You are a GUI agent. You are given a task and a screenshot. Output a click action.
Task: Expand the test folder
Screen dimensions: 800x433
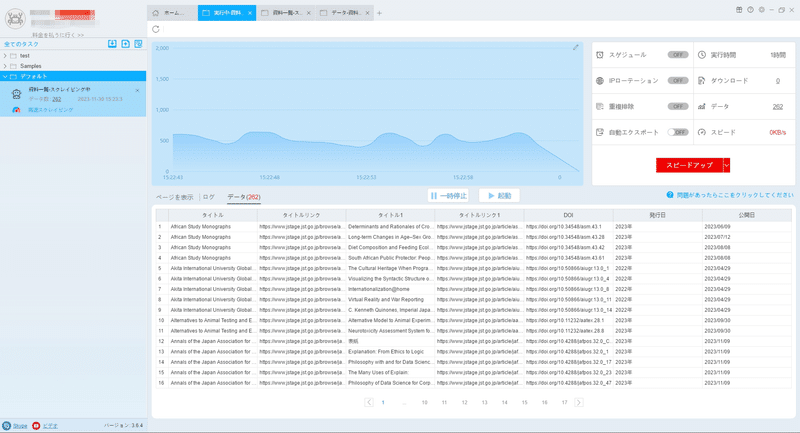pyautogui.click(x=5, y=56)
